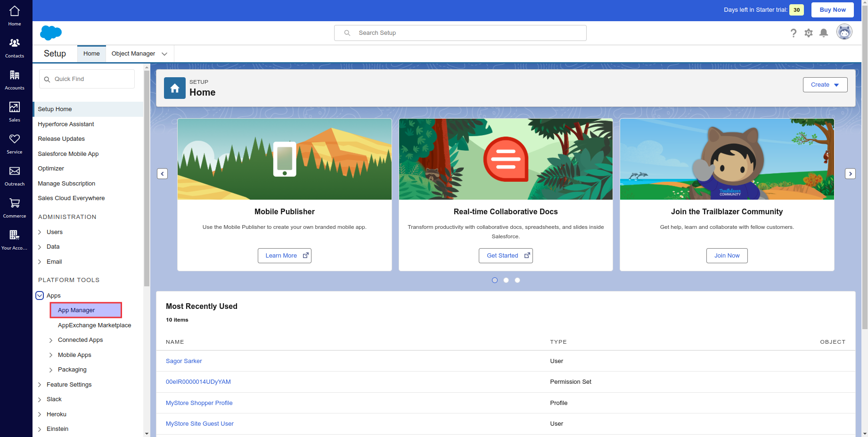Switch to the Object Manager tab
Viewport: 868px width, 437px height.
(133, 54)
